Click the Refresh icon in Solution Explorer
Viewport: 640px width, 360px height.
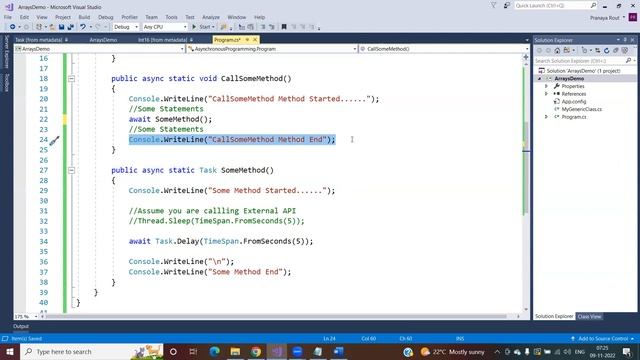(x=607, y=51)
